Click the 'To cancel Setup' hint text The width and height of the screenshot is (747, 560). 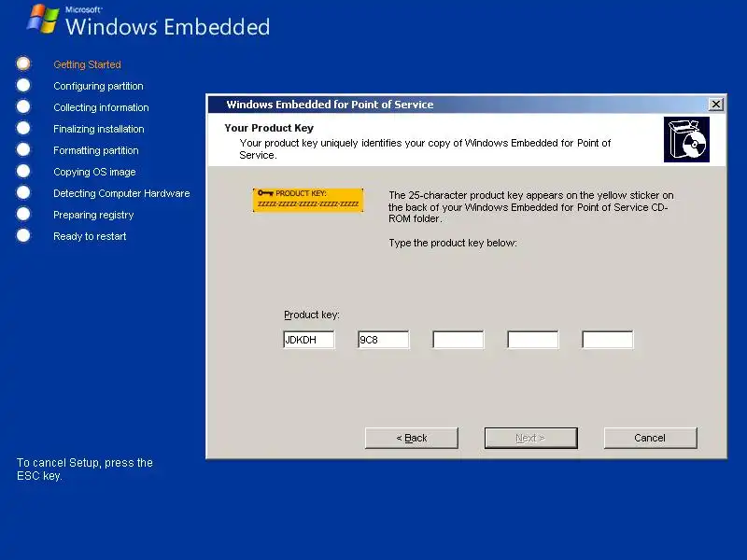pos(85,469)
